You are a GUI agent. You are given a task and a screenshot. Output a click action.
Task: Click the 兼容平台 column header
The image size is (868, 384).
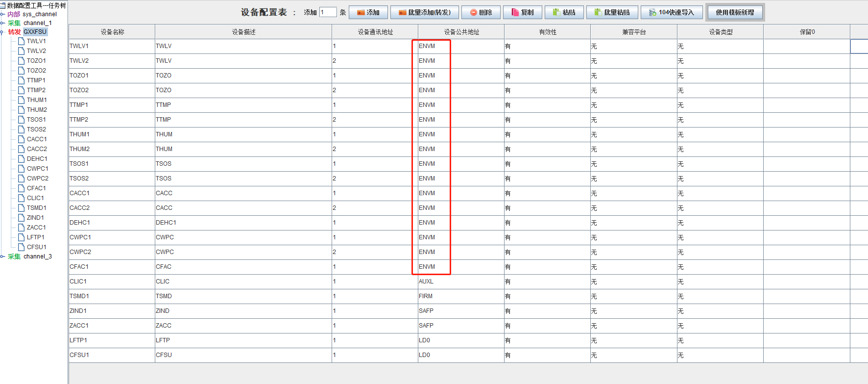point(634,32)
